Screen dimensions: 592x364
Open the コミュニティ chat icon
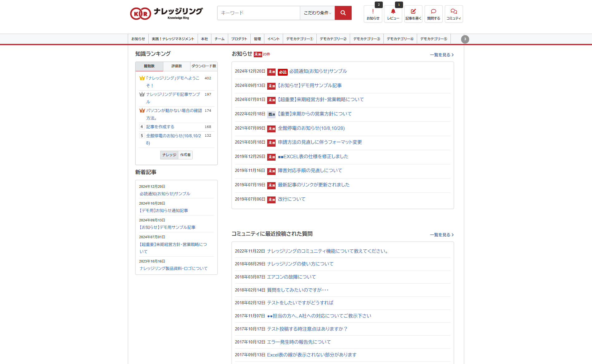click(x=454, y=14)
